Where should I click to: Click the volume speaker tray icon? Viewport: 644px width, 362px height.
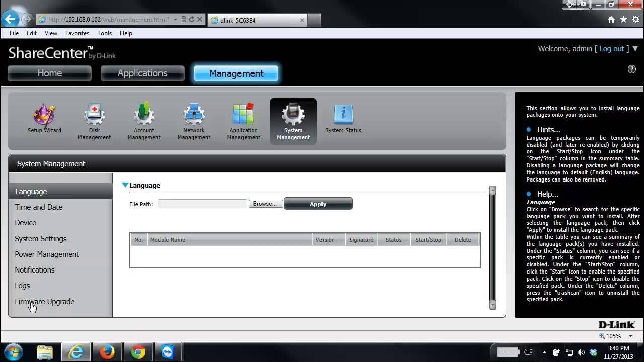(x=581, y=352)
